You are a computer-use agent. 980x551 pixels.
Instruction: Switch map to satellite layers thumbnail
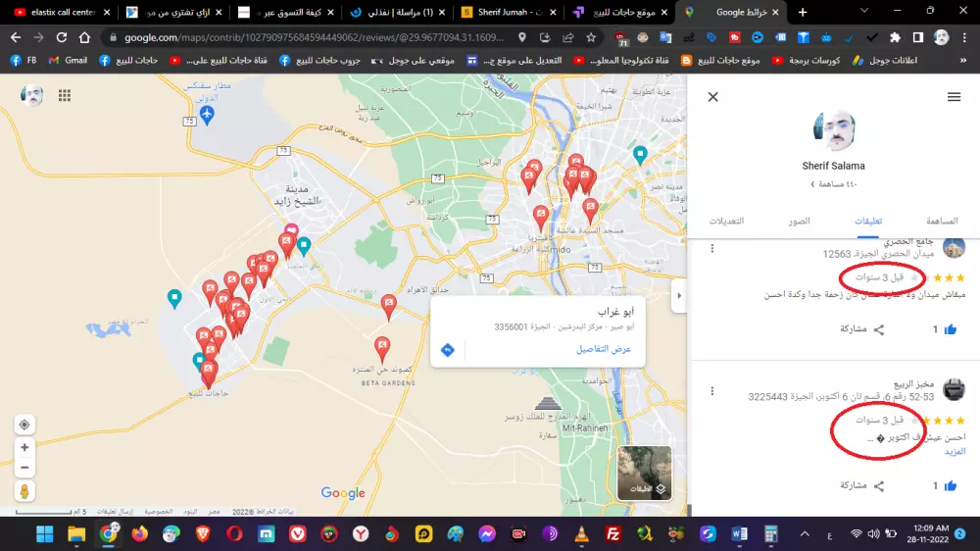click(644, 473)
